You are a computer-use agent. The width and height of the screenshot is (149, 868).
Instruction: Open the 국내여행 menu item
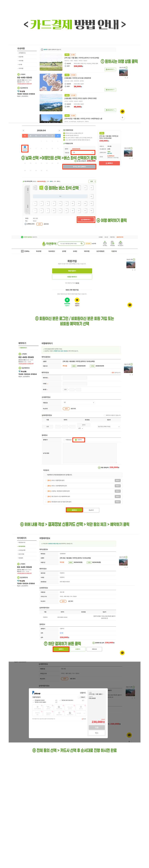point(38,251)
